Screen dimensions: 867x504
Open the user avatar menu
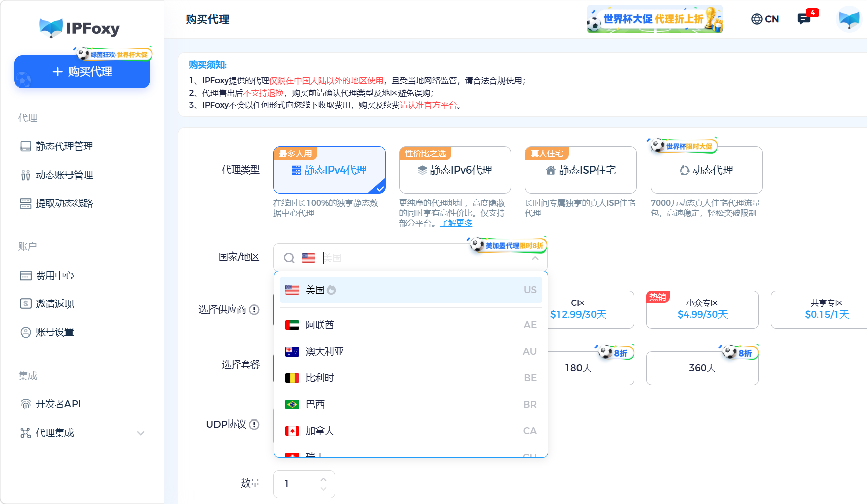(x=849, y=19)
